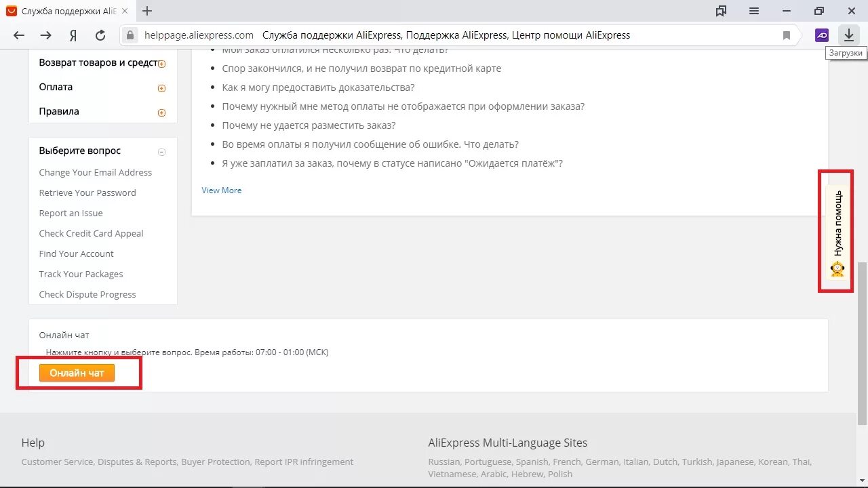Image resolution: width=868 pixels, height=488 pixels.
Task: Open the purple AD extension icon
Action: tap(822, 35)
